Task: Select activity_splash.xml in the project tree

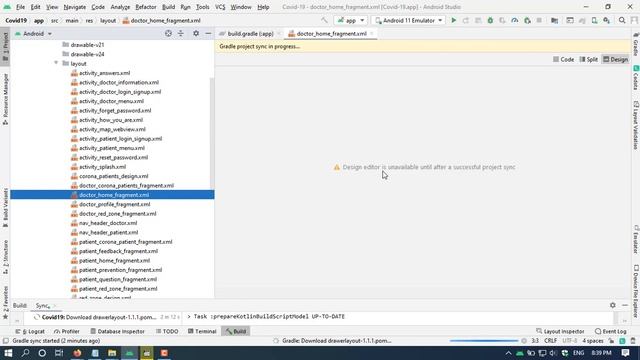Action: click(x=102, y=167)
